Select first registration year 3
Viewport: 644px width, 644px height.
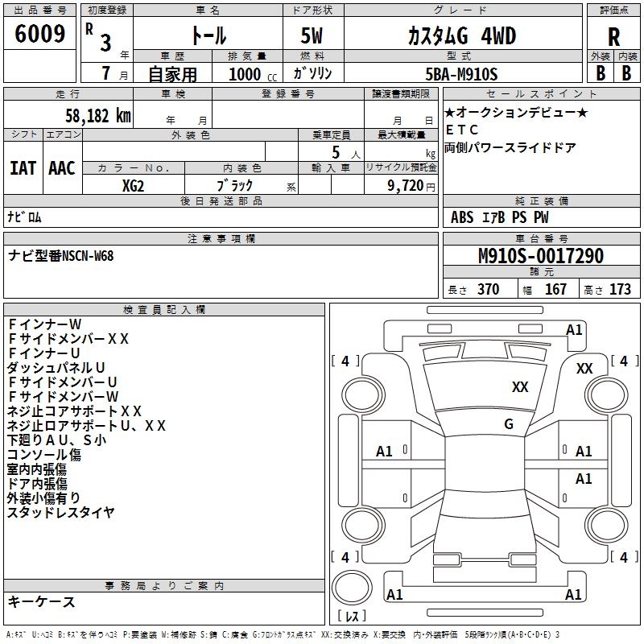pyautogui.click(x=105, y=43)
